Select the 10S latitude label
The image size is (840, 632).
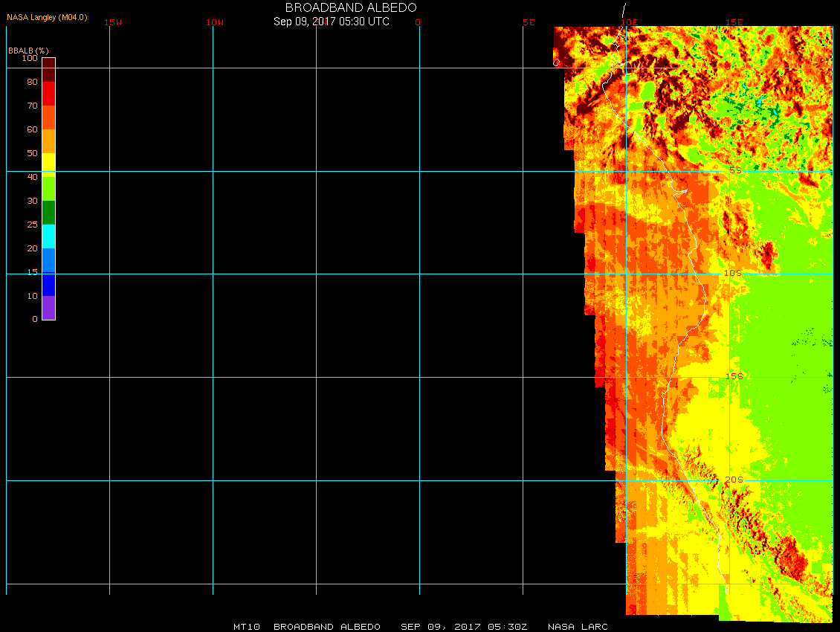732,273
